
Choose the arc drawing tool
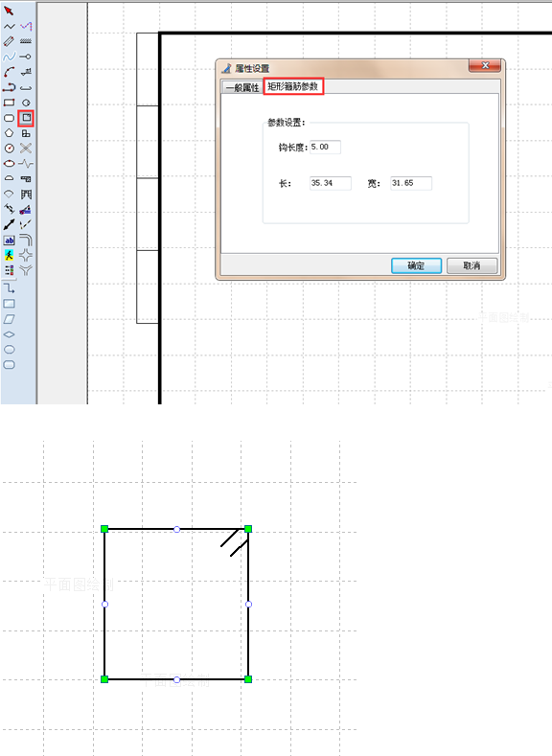point(9,72)
